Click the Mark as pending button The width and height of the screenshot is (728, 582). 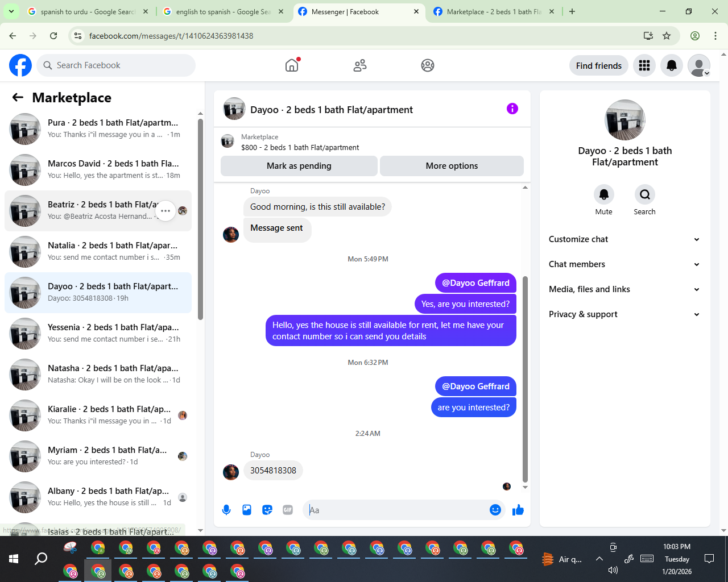coord(299,166)
